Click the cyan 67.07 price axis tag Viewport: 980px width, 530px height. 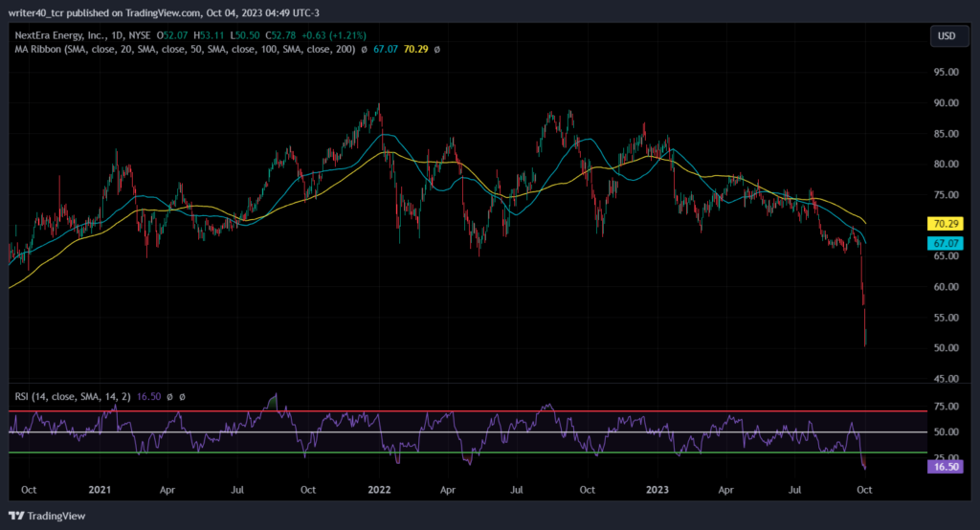[x=945, y=243]
